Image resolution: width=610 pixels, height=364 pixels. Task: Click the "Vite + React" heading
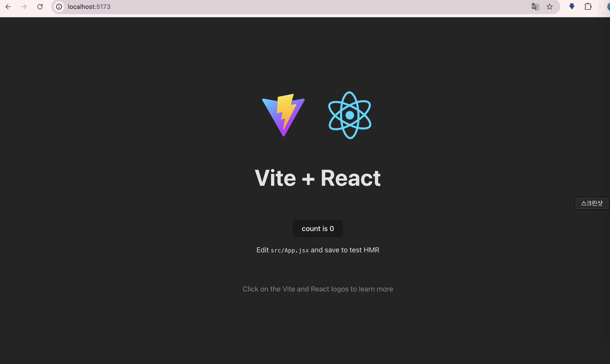point(318,178)
